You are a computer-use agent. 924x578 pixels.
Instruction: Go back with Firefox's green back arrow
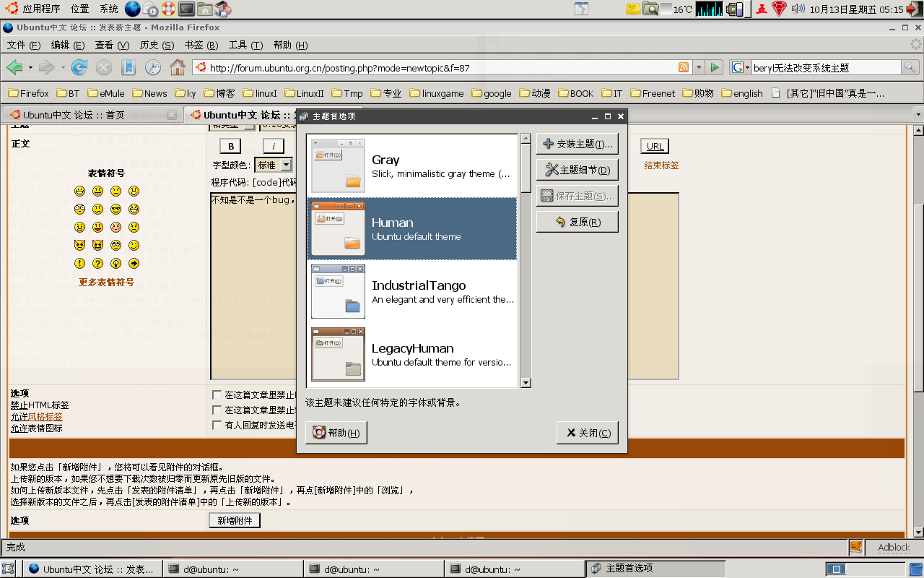[x=14, y=67]
